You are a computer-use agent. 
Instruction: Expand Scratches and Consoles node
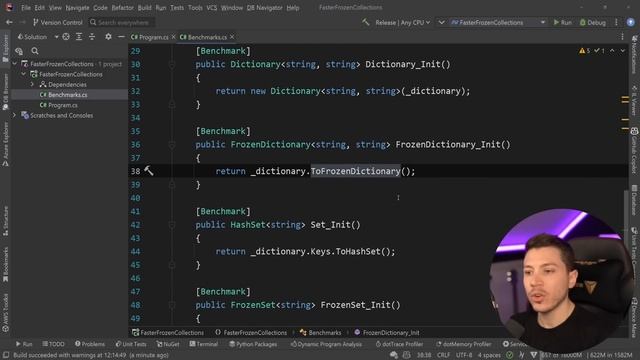(x=15, y=116)
